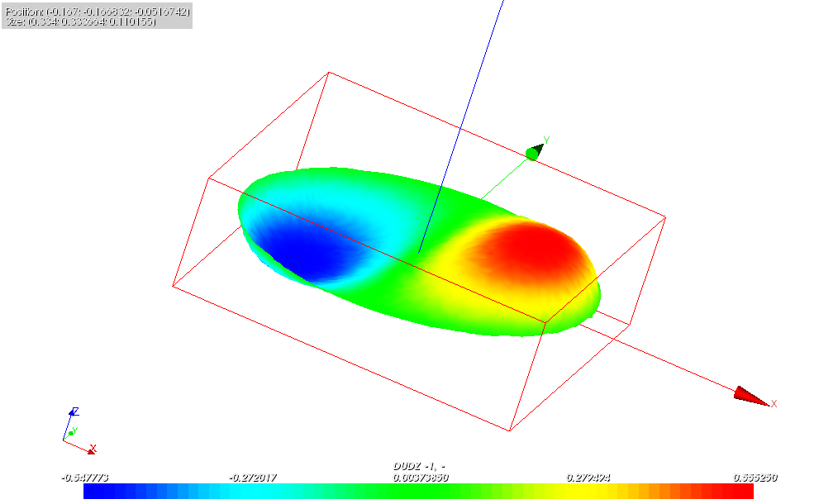The height and width of the screenshot is (504, 838).
Task: Click the green middle of the color bar
Action: click(418, 491)
